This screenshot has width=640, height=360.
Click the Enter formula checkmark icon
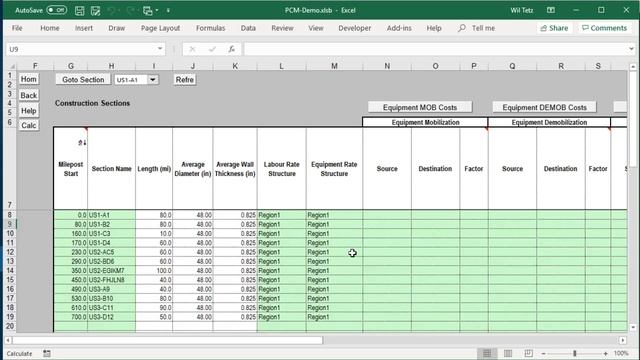pos(212,49)
